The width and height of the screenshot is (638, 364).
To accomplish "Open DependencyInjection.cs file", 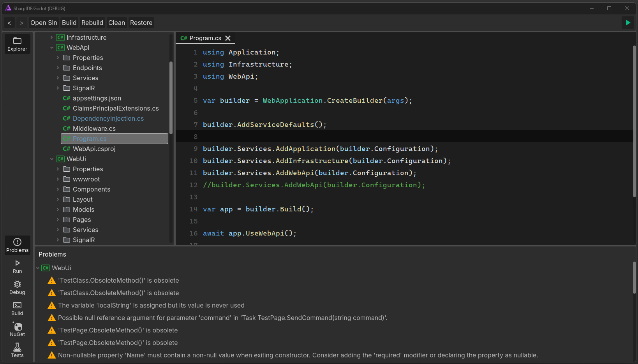I will point(108,118).
